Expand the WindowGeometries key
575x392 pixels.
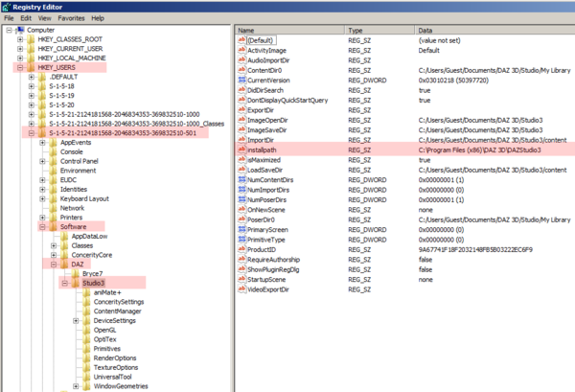(x=76, y=386)
